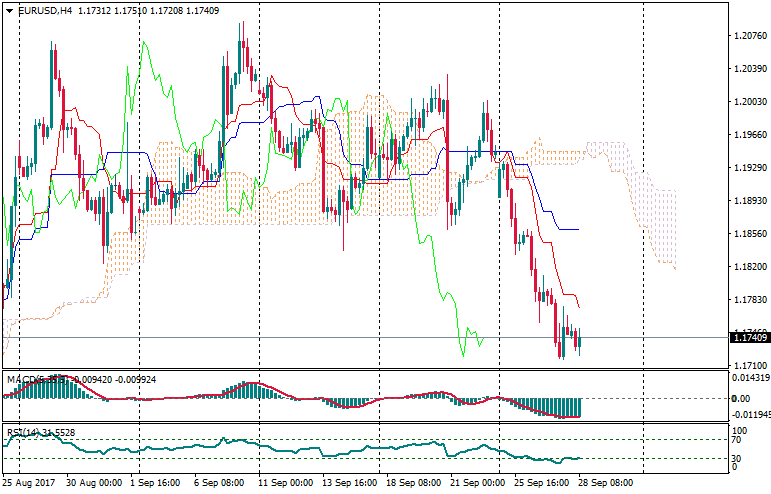Click the 25 Aug 2017 date label
This screenshot has width=771, height=494.
coord(26,482)
